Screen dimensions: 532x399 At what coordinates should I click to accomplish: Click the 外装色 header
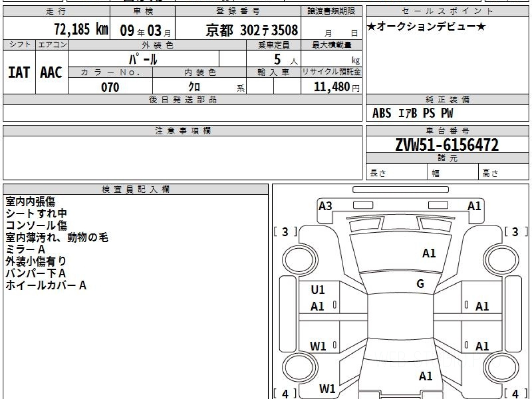coord(157,45)
